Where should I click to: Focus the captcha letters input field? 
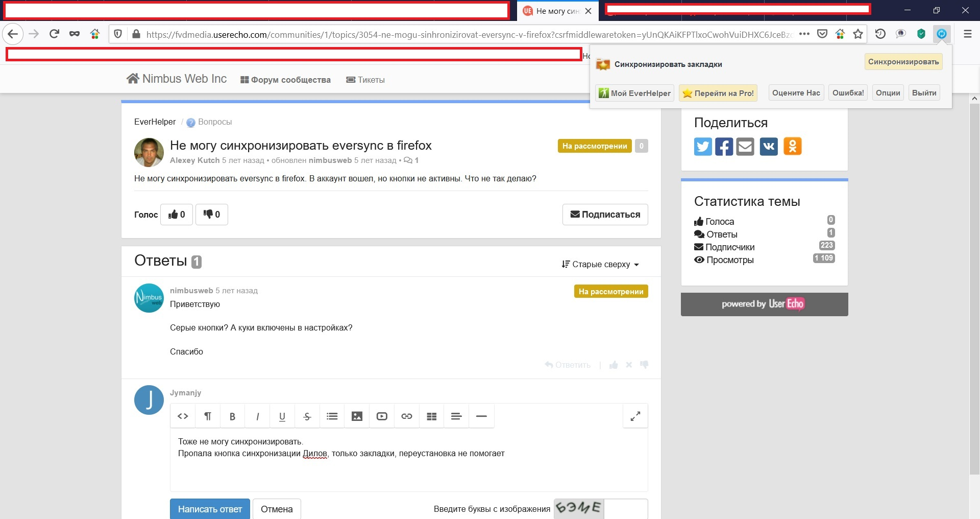pyautogui.click(x=626, y=509)
